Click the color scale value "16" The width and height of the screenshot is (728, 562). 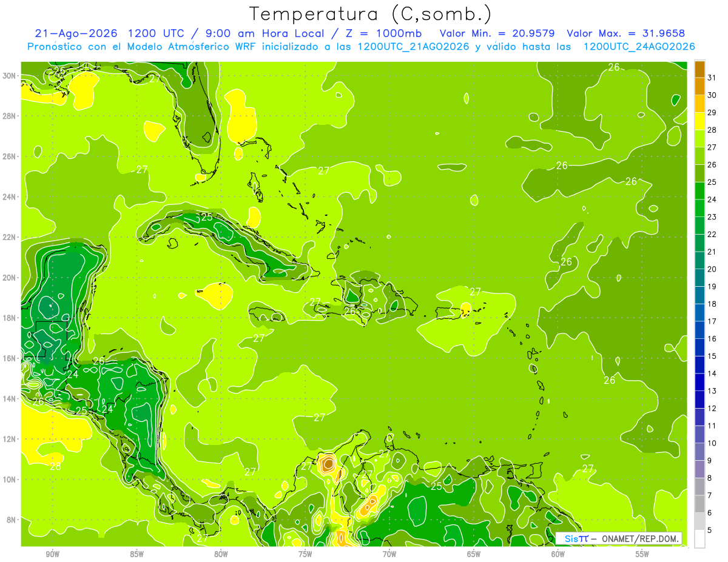[x=712, y=339]
